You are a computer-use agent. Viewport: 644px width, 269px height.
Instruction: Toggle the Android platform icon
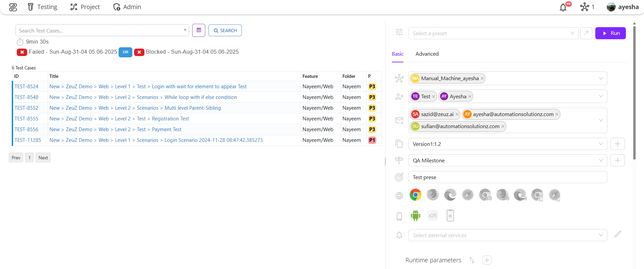(x=415, y=216)
